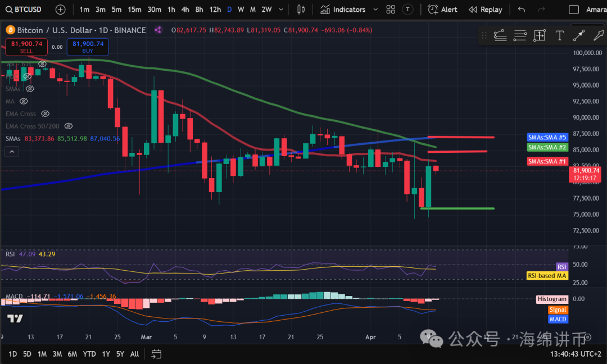Click the Text drawing tool
This screenshot has height=364, width=607.
pos(559,36)
